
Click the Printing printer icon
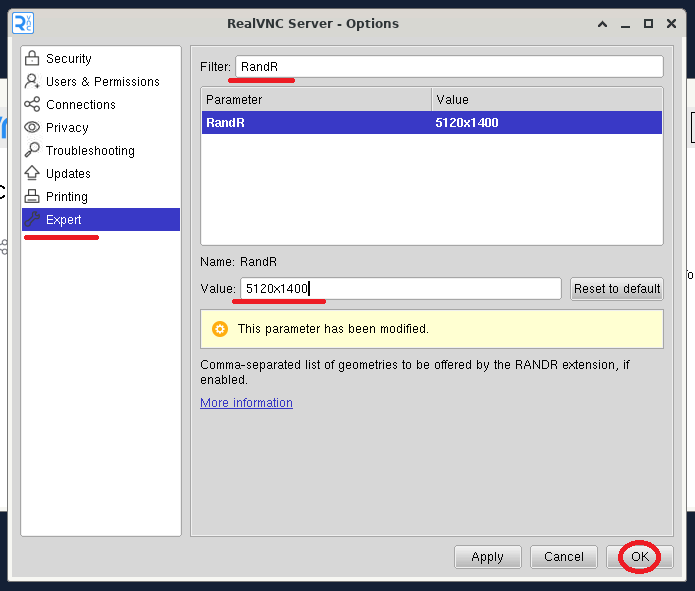(x=32, y=196)
